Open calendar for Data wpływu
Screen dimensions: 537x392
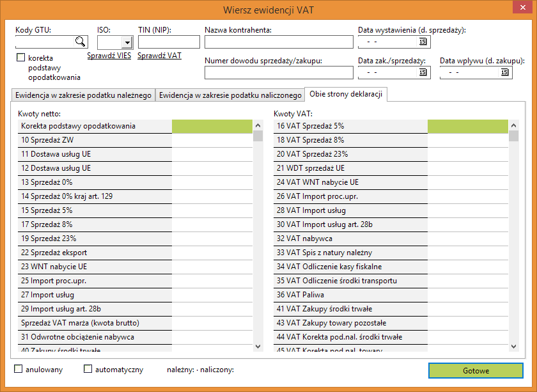504,72
